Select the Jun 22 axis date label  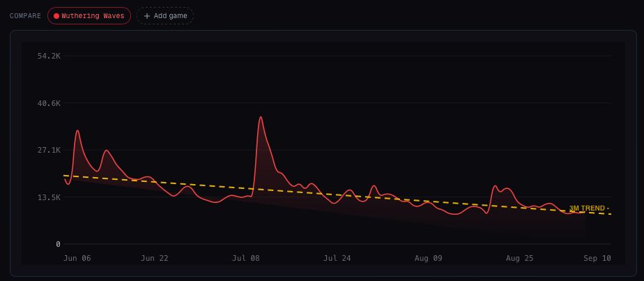(x=155, y=259)
